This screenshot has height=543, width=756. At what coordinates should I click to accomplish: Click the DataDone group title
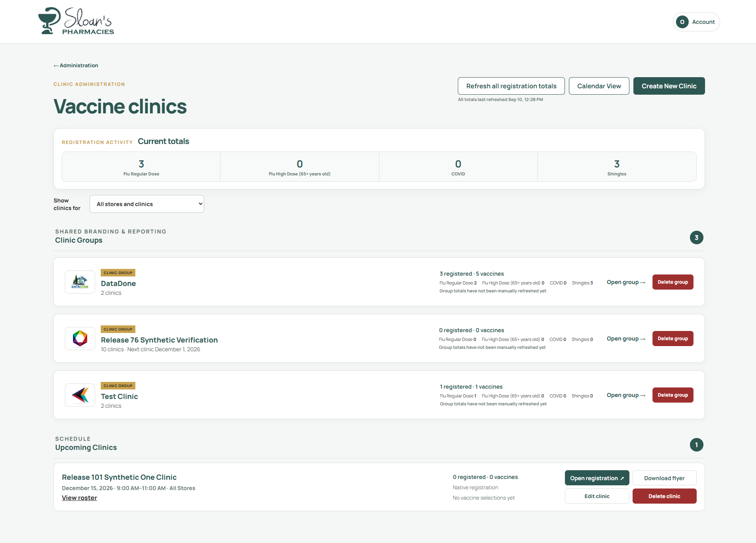(118, 284)
